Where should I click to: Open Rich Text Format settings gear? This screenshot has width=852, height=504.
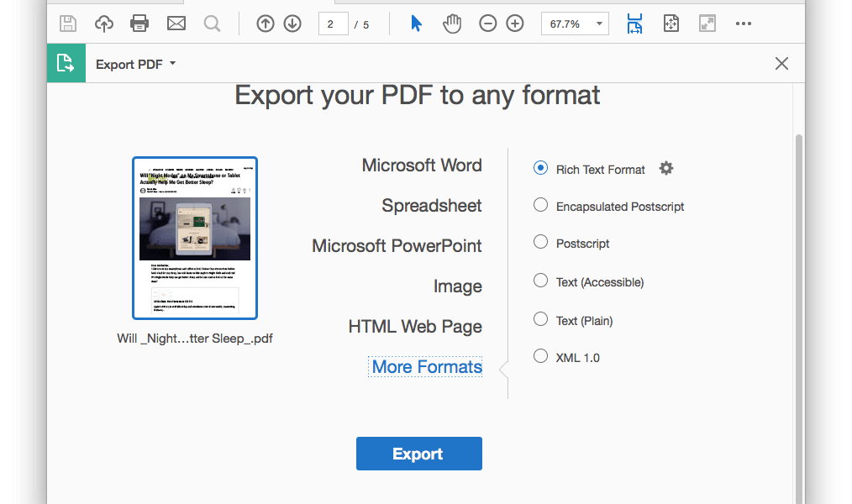[x=666, y=169]
